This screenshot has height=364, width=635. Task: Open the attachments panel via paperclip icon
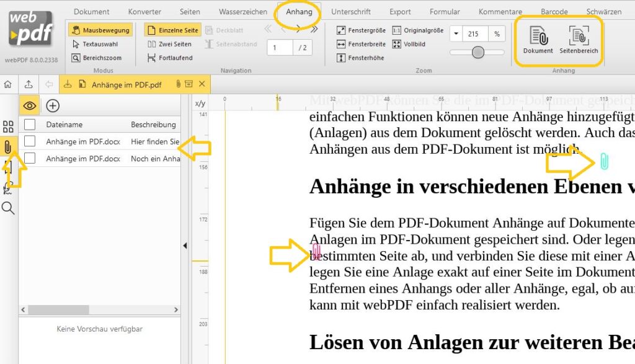(8, 147)
